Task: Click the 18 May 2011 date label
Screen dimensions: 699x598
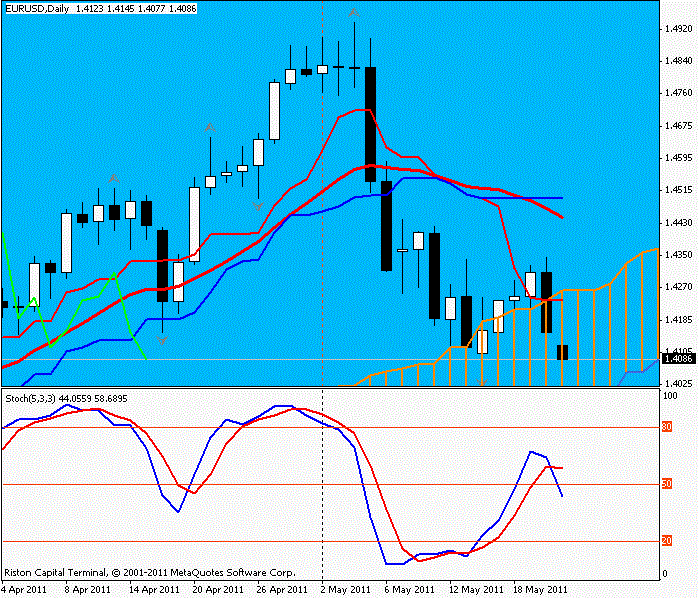Action: pyautogui.click(x=540, y=590)
